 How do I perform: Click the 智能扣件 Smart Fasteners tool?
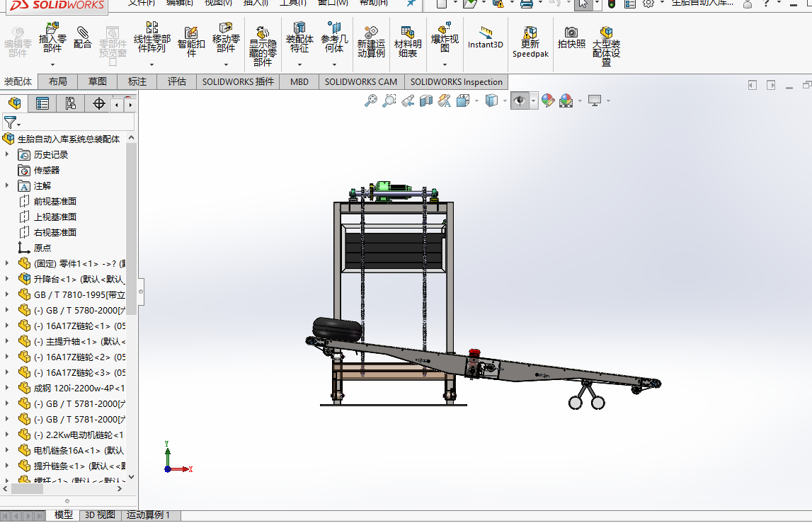191,42
